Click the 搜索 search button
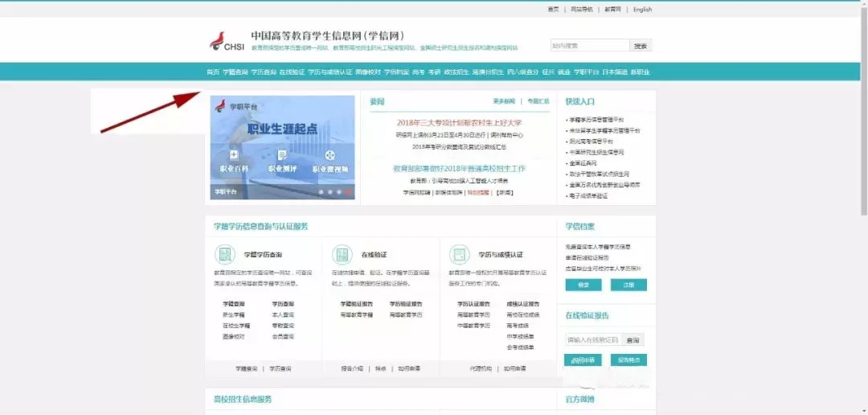868x415 pixels. 640,46
